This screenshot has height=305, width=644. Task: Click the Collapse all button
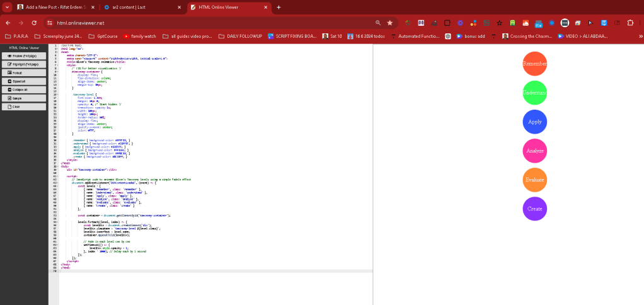[24, 89]
